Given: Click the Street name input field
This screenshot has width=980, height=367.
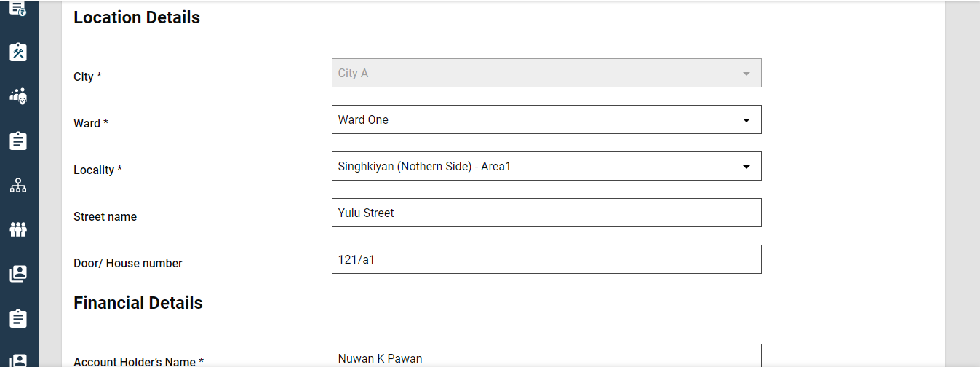Looking at the screenshot, I should (x=546, y=213).
